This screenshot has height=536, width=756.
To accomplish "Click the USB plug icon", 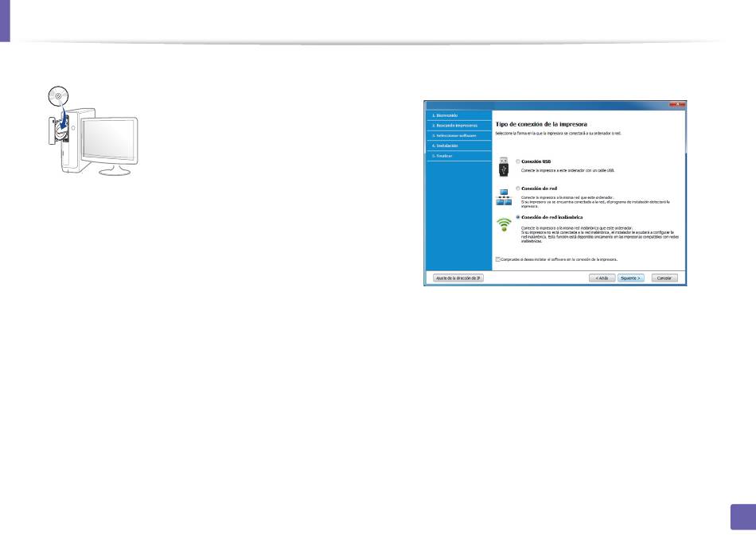I will tap(504, 167).
